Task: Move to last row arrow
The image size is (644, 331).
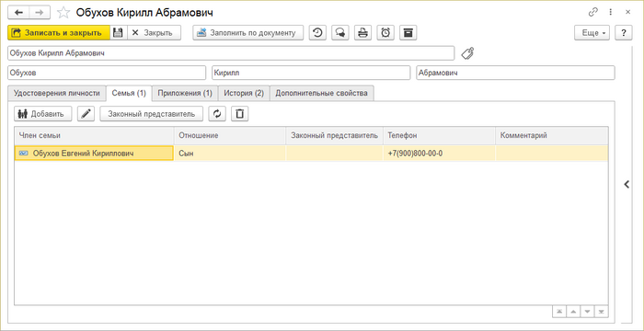Action: coord(602,312)
